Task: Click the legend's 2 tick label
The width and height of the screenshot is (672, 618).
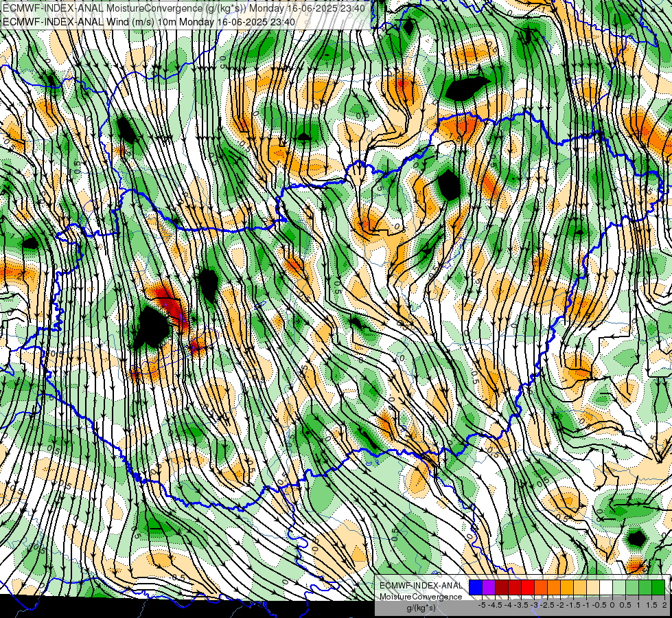Action: 664,605
